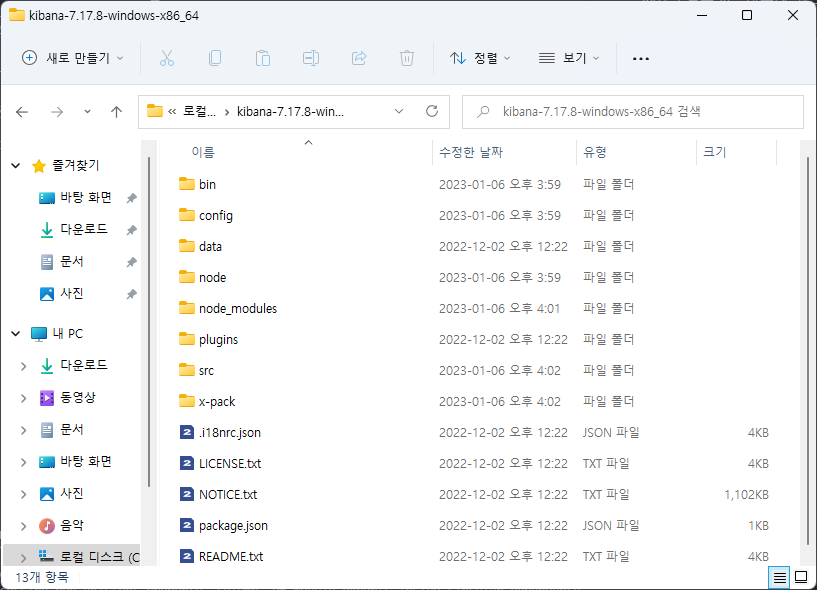Image resolution: width=817 pixels, height=590 pixels.
Task: Expand 사진 under 내 PC
Action: [x=23, y=494]
